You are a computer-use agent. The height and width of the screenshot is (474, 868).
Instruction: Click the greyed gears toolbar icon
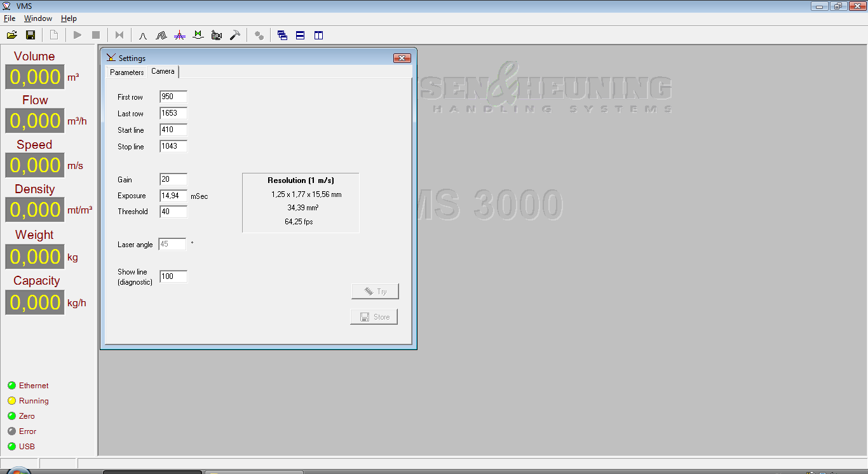coord(259,36)
